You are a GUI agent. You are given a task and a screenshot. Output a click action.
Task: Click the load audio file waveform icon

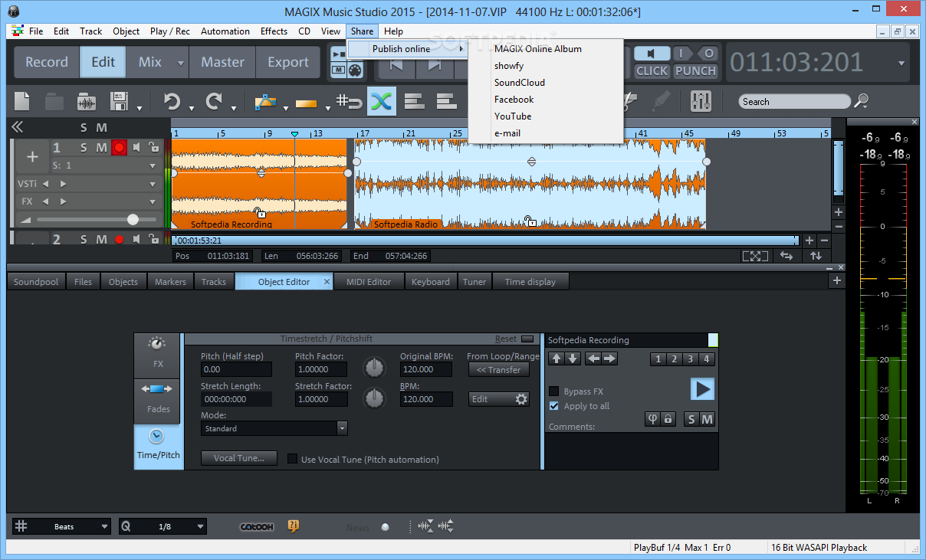87,101
